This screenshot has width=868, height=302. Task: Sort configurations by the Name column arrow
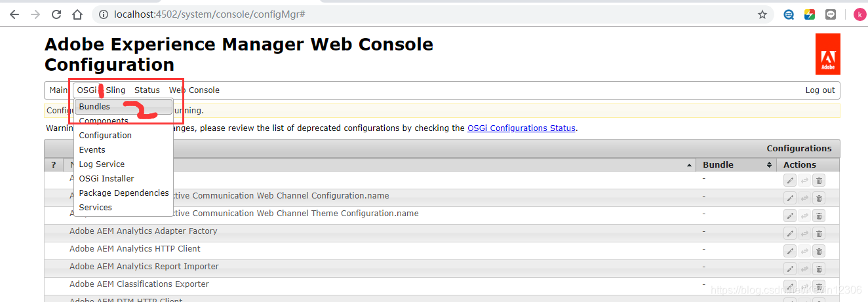689,165
